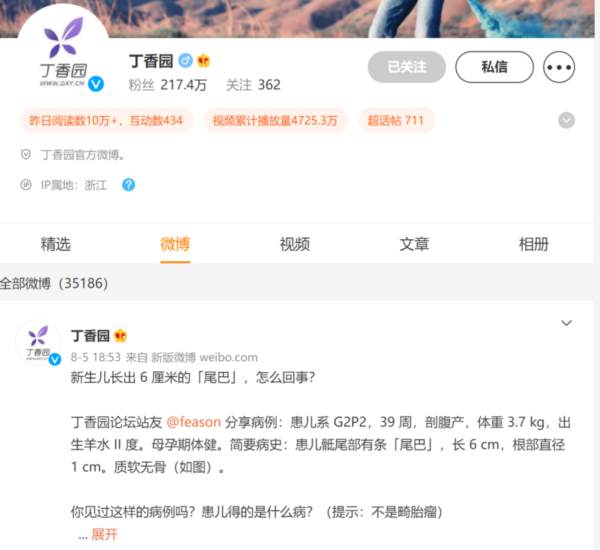
Task: Expand the stats row with the gray chevron
Action: (x=566, y=121)
